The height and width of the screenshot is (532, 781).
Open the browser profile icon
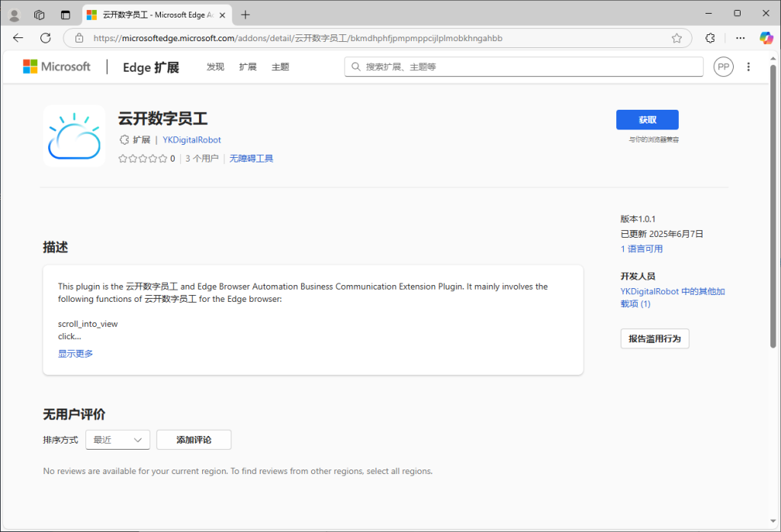14,15
